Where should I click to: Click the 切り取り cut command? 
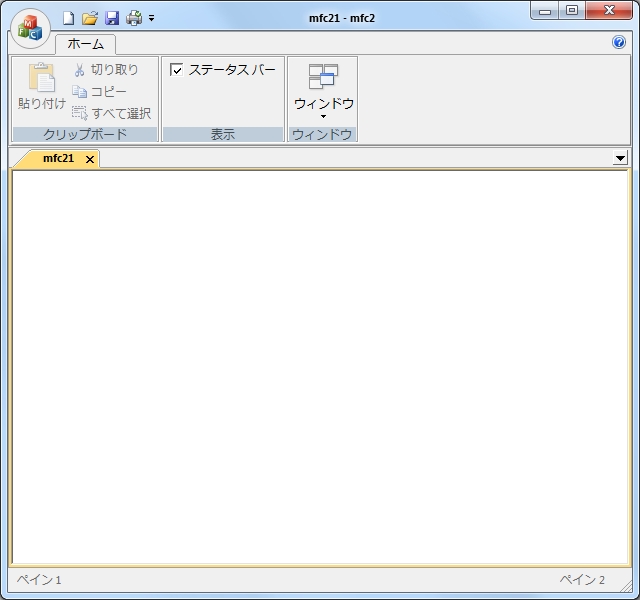pos(106,70)
